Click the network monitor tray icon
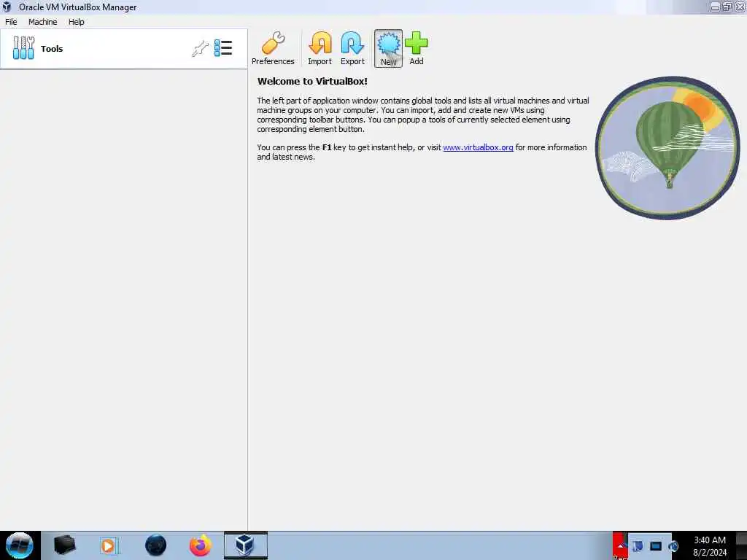Image resolution: width=747 pixels, height=560 pixels. [x=656, y=545]
